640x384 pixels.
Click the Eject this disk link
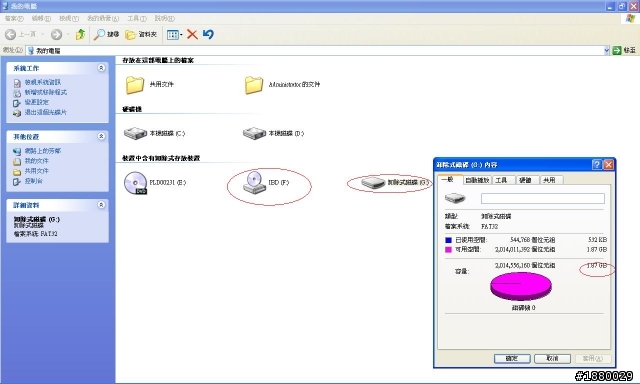(45, 112)
